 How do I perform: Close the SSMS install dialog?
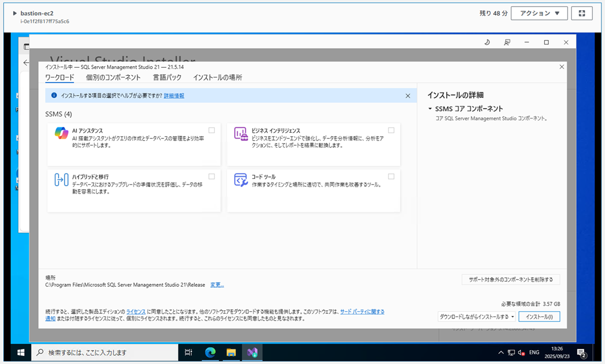point(562,67)
